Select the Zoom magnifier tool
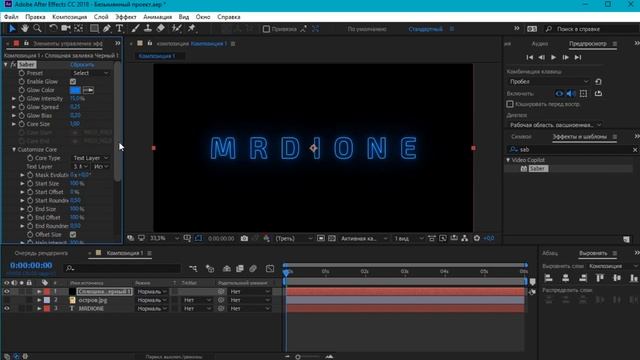This screenshot has width=640, height=360. point(37,29)
